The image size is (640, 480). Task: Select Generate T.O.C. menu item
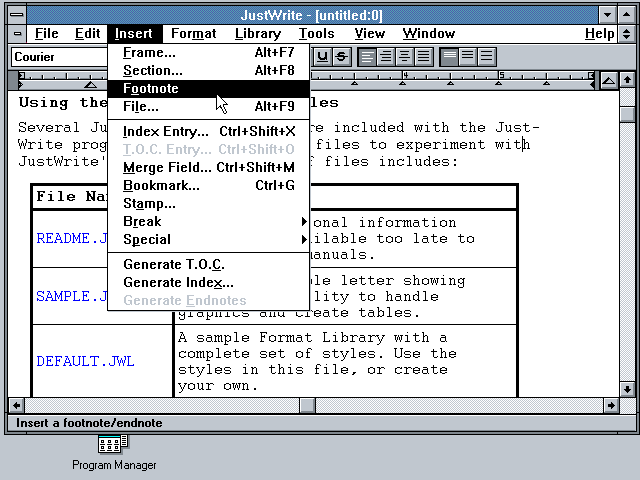[x=209, y=264]
